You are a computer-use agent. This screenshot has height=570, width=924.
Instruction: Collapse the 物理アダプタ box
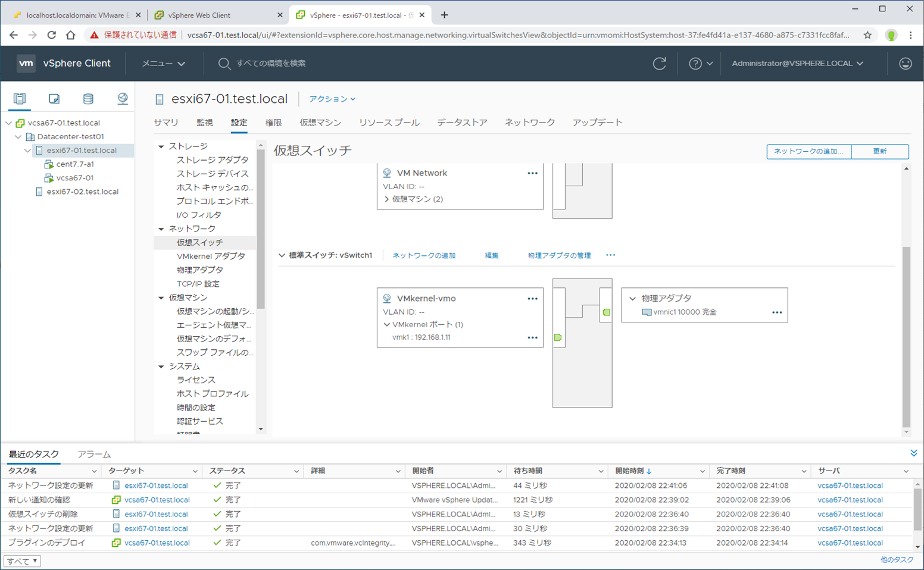[x=633, y=299]
